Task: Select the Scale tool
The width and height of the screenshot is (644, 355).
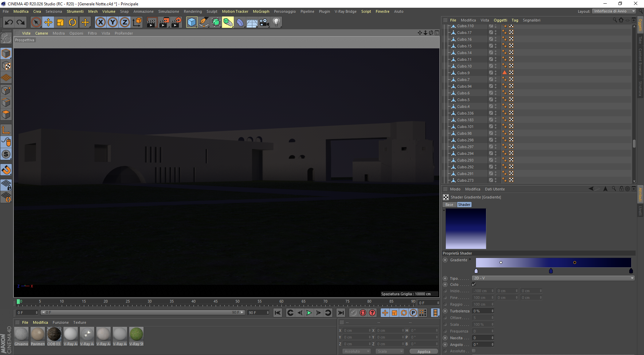Action: coord(60,23)
